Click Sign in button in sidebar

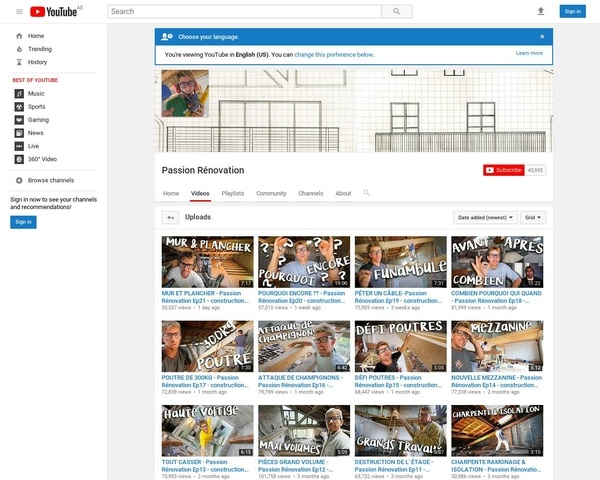[23, 222]
